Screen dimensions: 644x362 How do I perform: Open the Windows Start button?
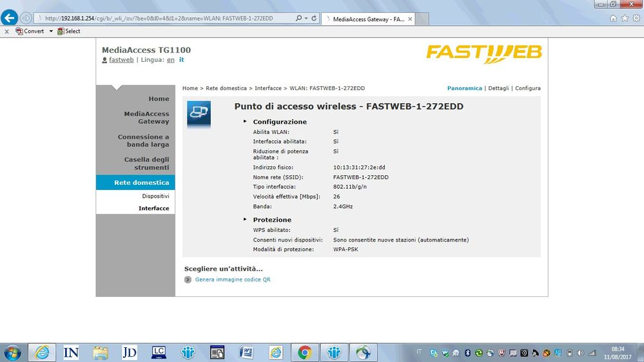tap(12, 352)
